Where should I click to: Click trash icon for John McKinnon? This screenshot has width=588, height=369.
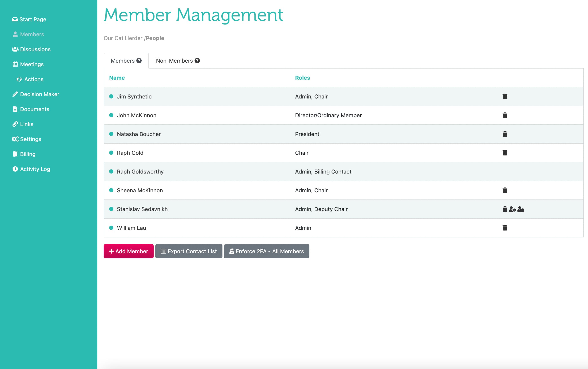click(x=505, y=115)
